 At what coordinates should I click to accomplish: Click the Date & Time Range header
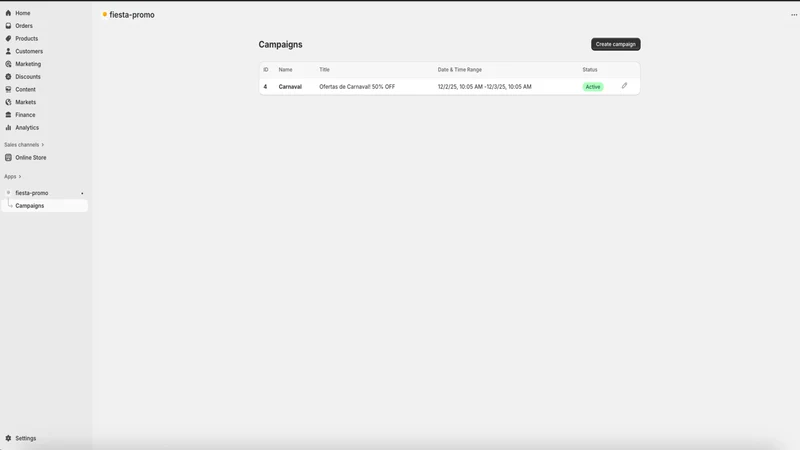(x=459, y=70)
